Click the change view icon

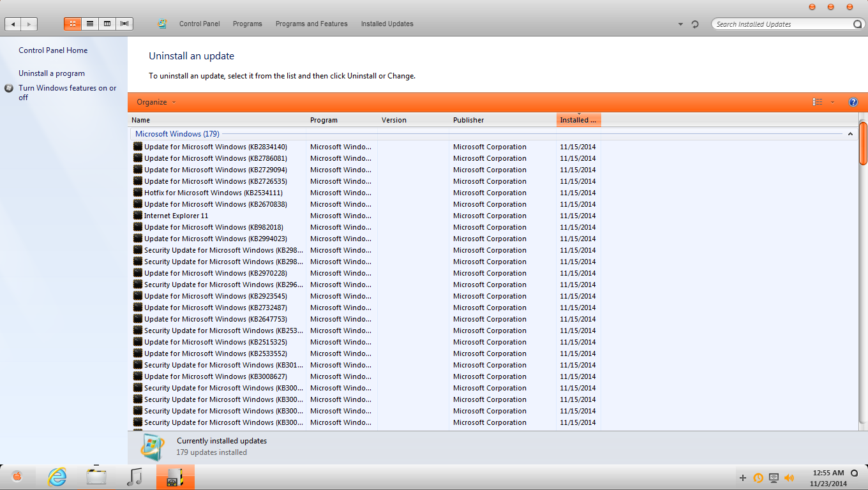(818, 102)
